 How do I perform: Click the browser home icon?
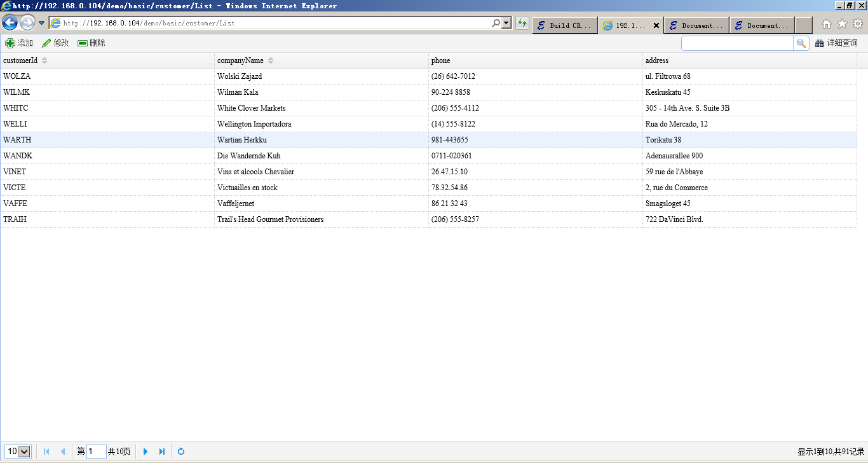825,22
